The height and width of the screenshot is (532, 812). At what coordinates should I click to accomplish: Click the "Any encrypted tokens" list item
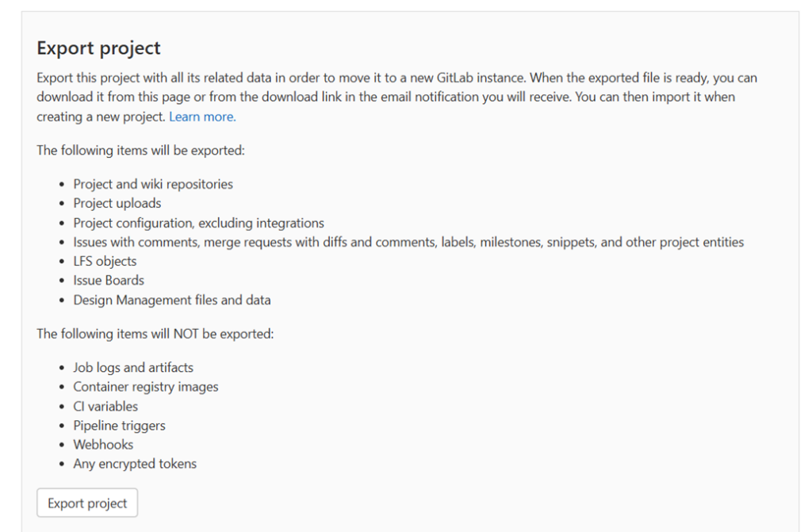point(135,464)
